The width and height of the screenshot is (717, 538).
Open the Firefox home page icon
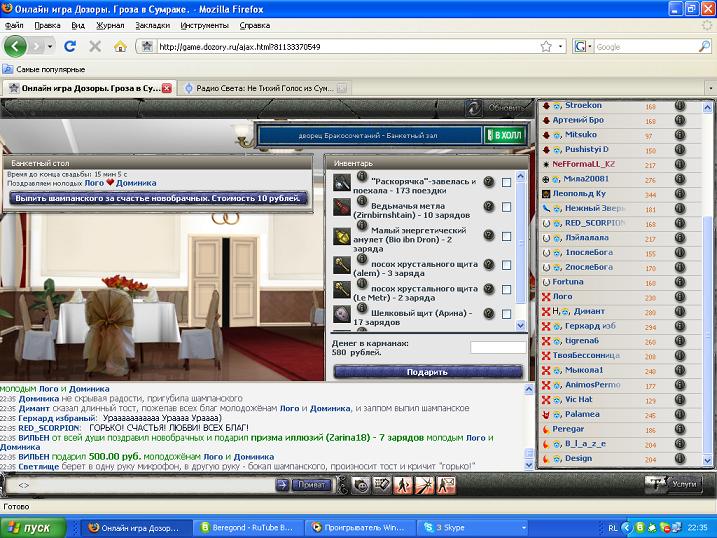[x=120, y=46]
